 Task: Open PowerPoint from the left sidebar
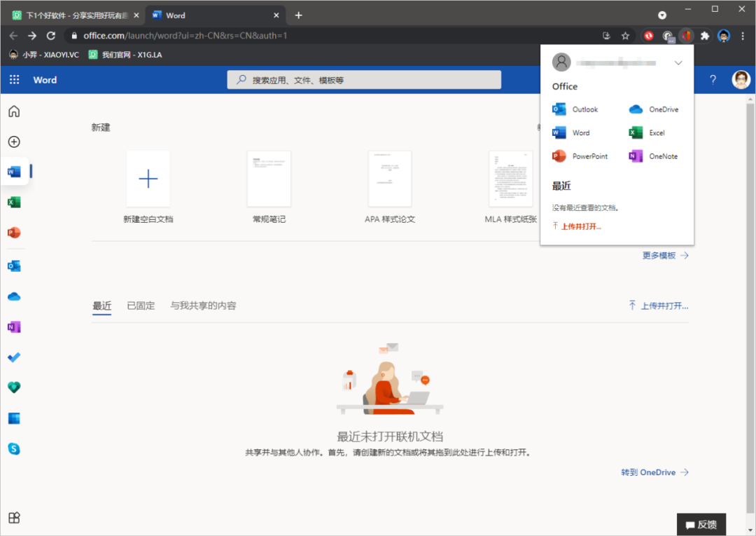[14, 233]
